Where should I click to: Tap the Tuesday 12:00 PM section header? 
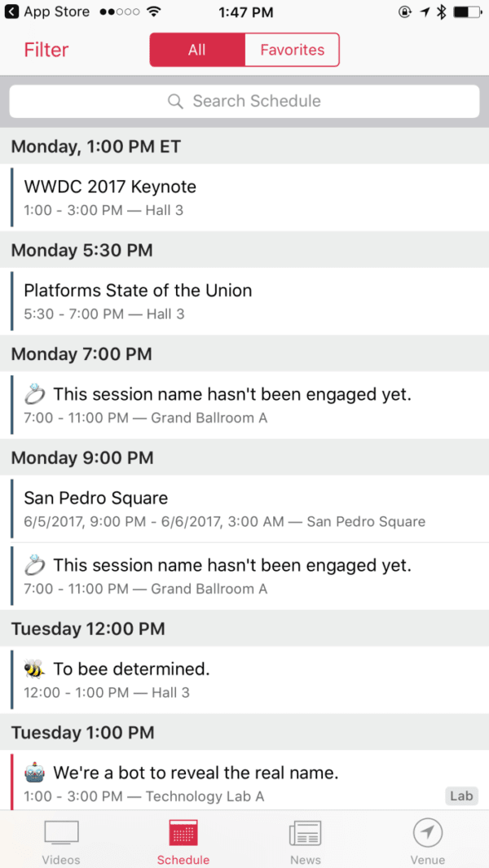point(244,629)
